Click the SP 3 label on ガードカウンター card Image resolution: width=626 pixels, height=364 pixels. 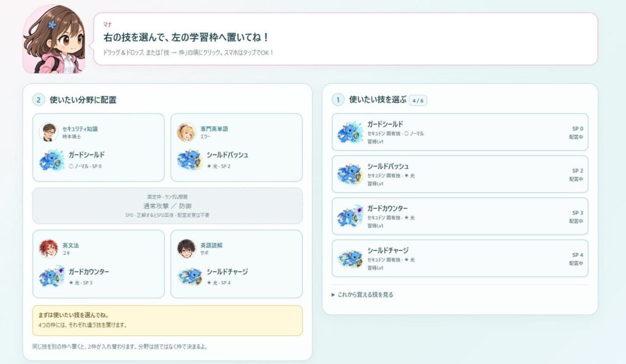[x=578, y=213]
